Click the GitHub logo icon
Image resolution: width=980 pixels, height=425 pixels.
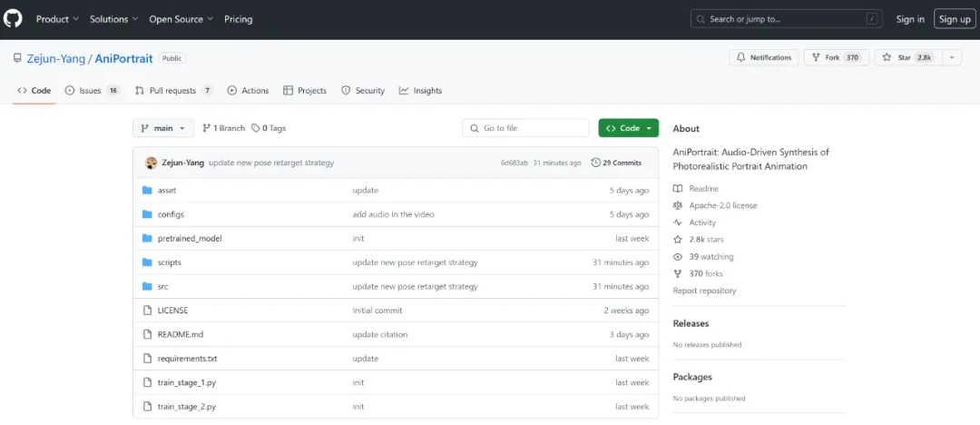(13, 19)
